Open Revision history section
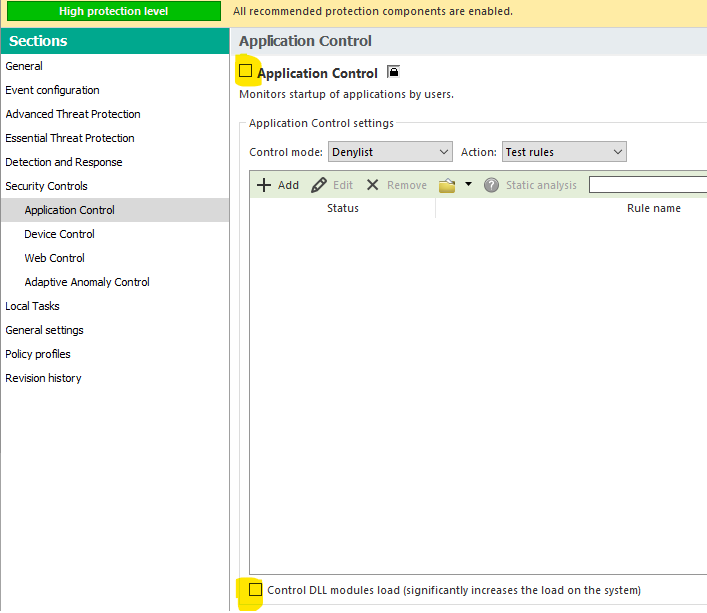 pyautogui.click(x=43, y=378)
